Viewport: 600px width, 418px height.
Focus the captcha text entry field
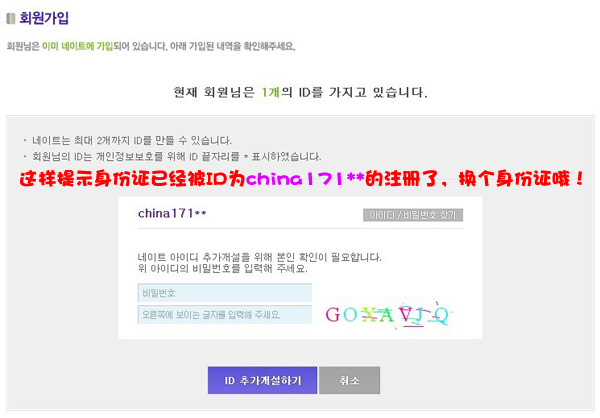click(x=225, y=315)
